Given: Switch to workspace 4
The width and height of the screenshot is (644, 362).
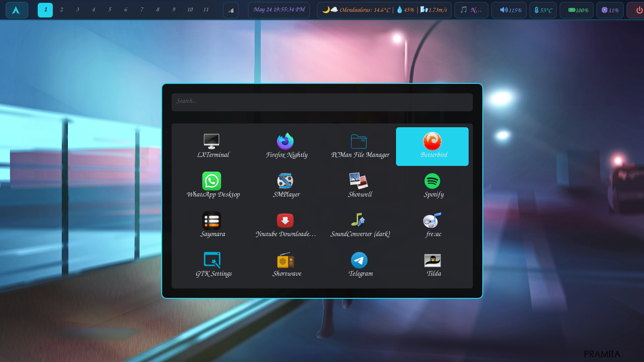Looking at the screenshot, I should click(93, 10).
